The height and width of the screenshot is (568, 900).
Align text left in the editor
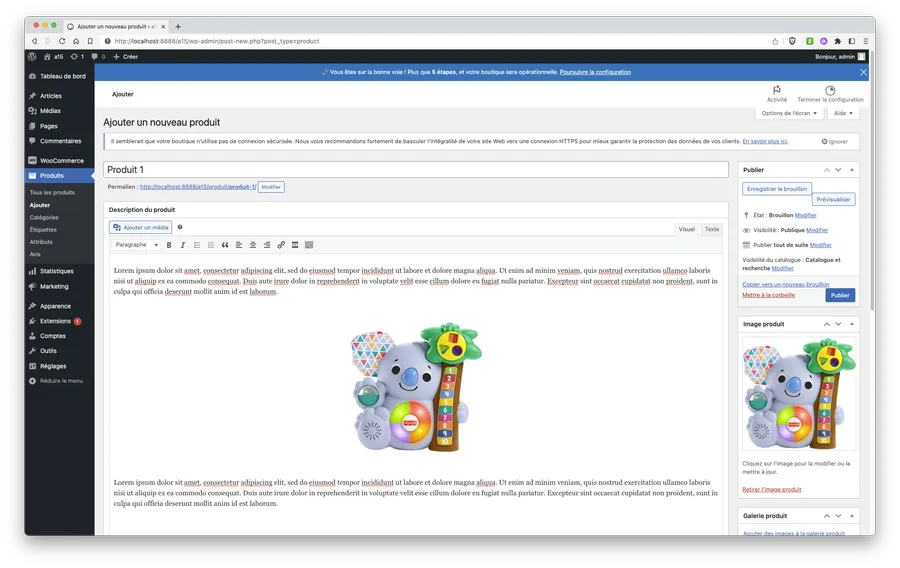pyautogui.click(x=239, y=245)
